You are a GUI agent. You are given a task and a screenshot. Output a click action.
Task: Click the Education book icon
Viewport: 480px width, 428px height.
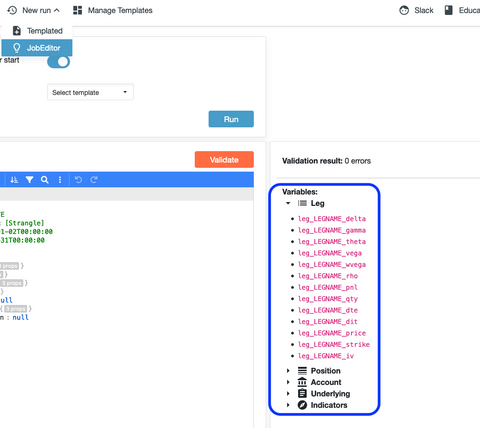449,10
